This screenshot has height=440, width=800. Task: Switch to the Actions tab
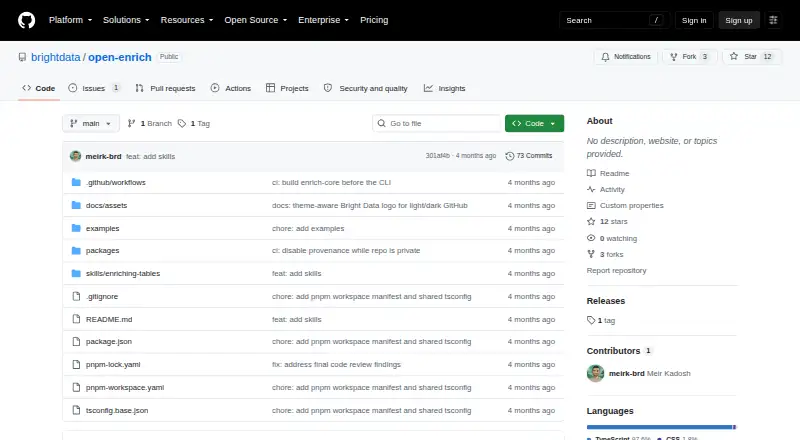coord(231,88)
